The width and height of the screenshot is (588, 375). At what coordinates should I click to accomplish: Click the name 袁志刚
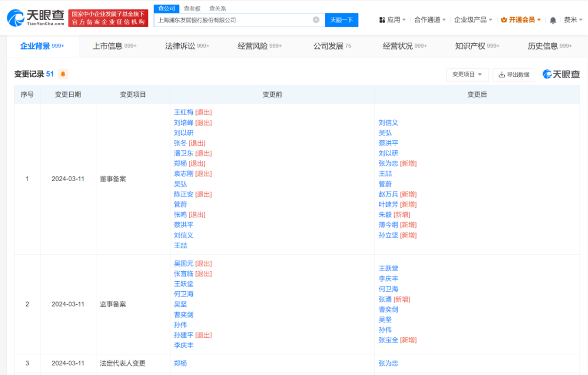pos(184,174)
